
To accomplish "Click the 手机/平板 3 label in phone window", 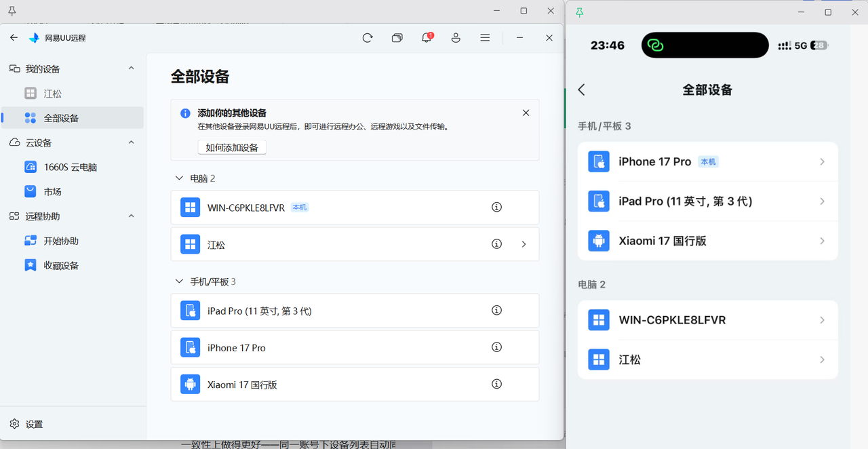I will click(604, 126).
